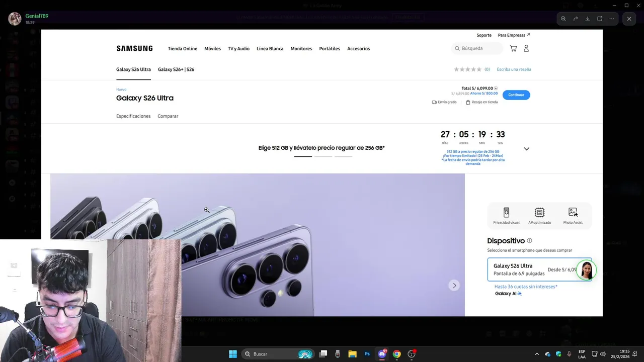The width and height of the screenshot is (644, 362).
Task: Click the microphone icon in system tray
Action: click(569, 354)
